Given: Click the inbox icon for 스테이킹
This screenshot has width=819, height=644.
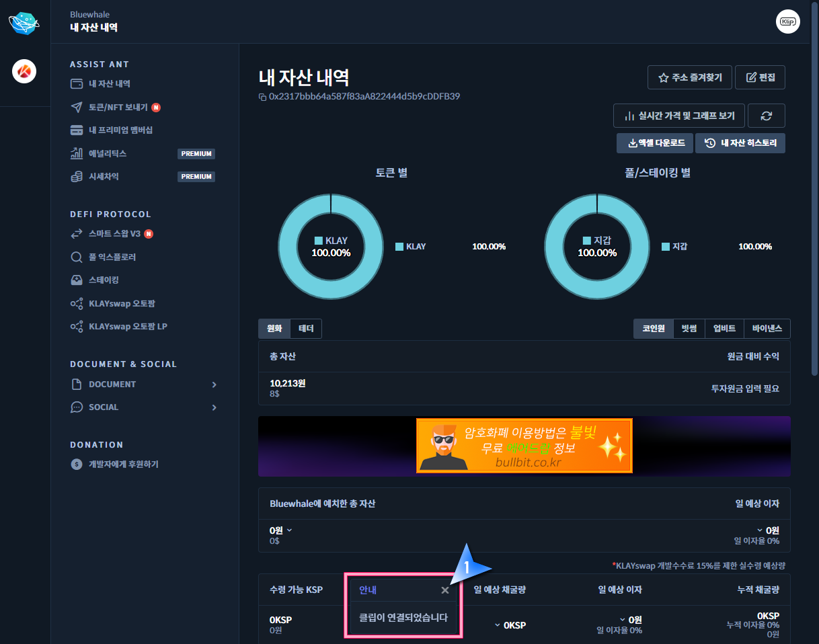Looking at the screenshot, I should pos(77,280).
